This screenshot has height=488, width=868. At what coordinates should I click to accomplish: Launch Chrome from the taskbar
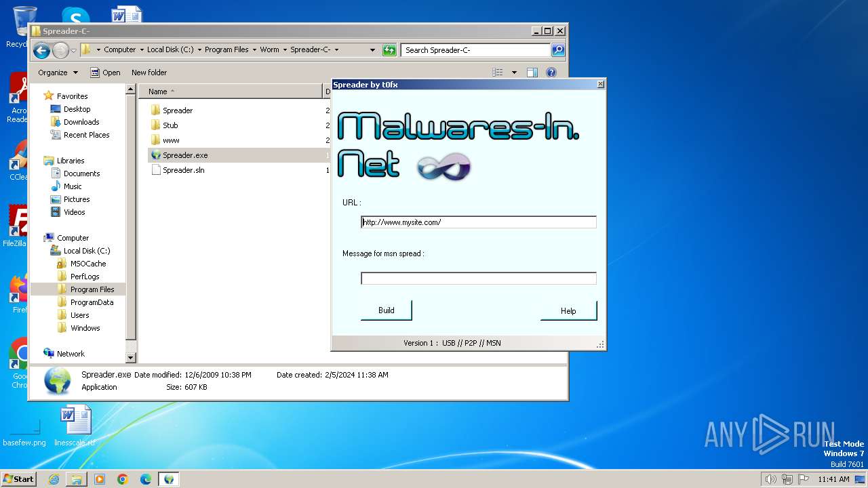[123, 479]
